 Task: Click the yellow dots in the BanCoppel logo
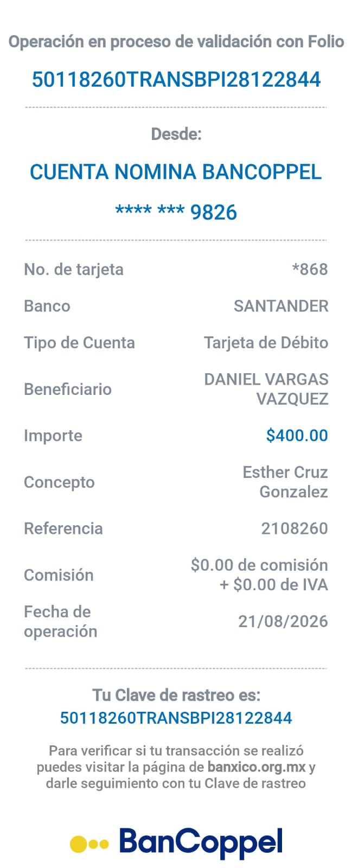click(89, 844)
